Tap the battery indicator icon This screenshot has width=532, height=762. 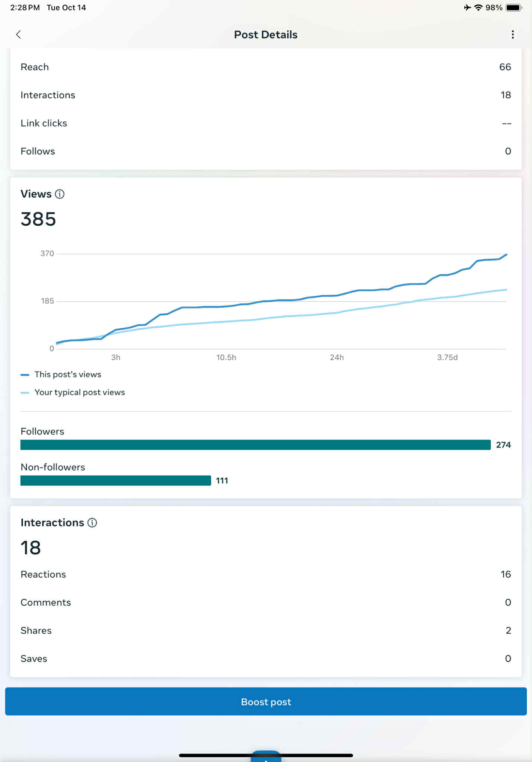(x=514, y=7)
